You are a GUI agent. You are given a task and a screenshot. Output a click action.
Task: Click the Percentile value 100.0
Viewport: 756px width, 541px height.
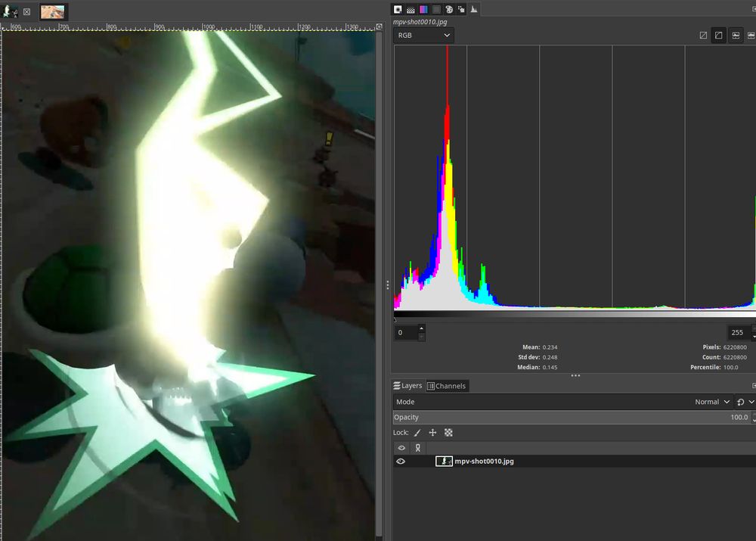point(731,367)
